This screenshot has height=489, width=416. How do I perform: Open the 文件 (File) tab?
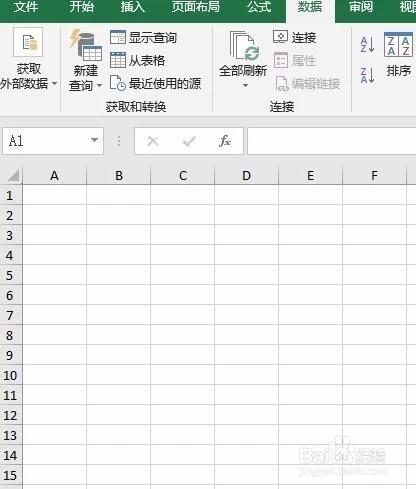26,7
